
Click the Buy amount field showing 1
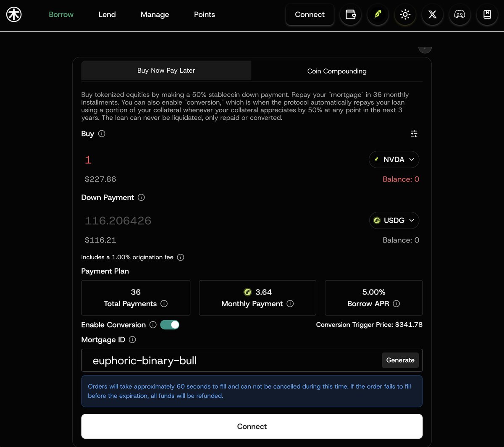coord(88,160)
